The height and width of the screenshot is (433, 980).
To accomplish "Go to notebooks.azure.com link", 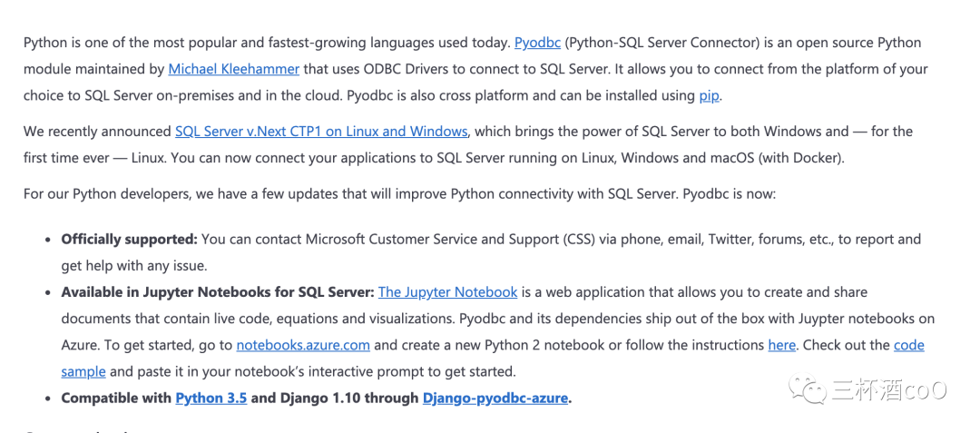I will tap(303, 345).
